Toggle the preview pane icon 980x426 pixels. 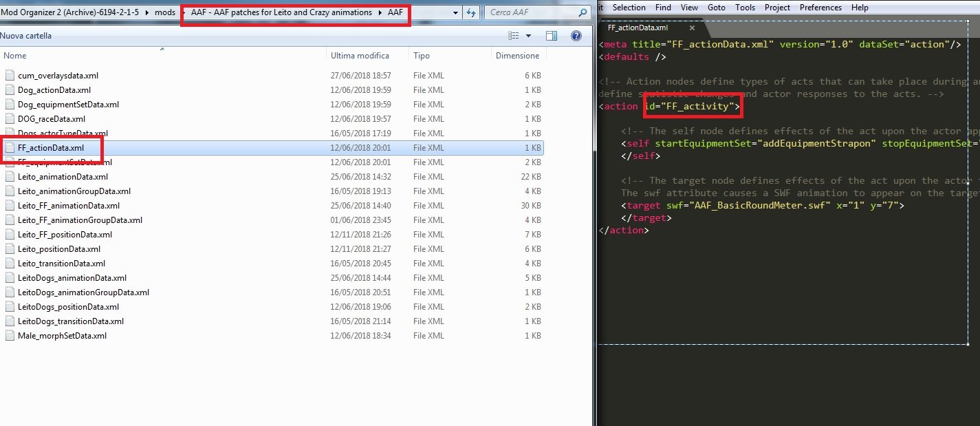coord(551,36)
